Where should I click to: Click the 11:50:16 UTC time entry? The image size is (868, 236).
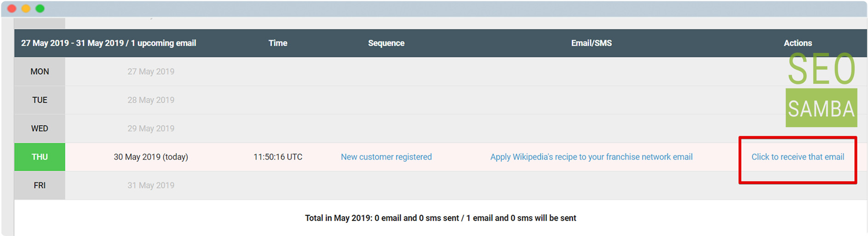(x=278, y=157)
